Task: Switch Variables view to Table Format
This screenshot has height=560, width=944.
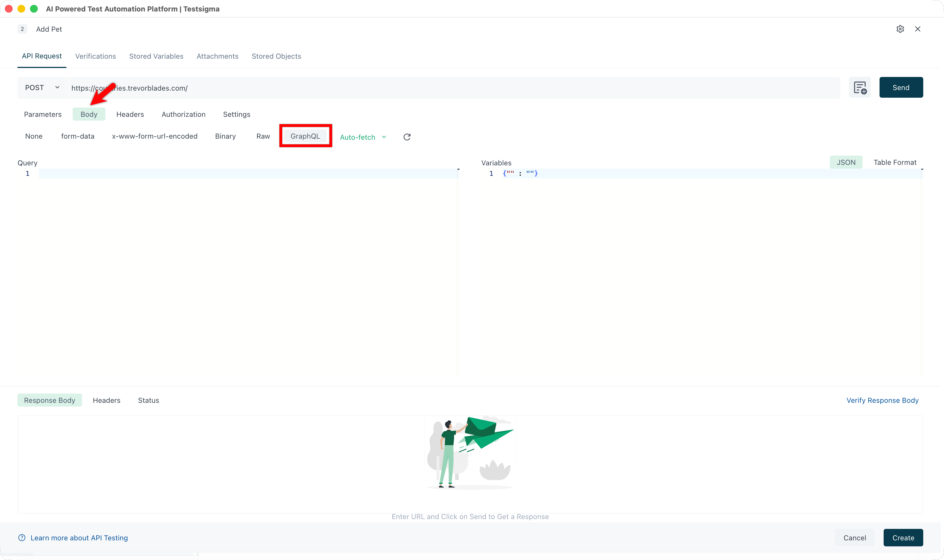Action: pos(895,162)
